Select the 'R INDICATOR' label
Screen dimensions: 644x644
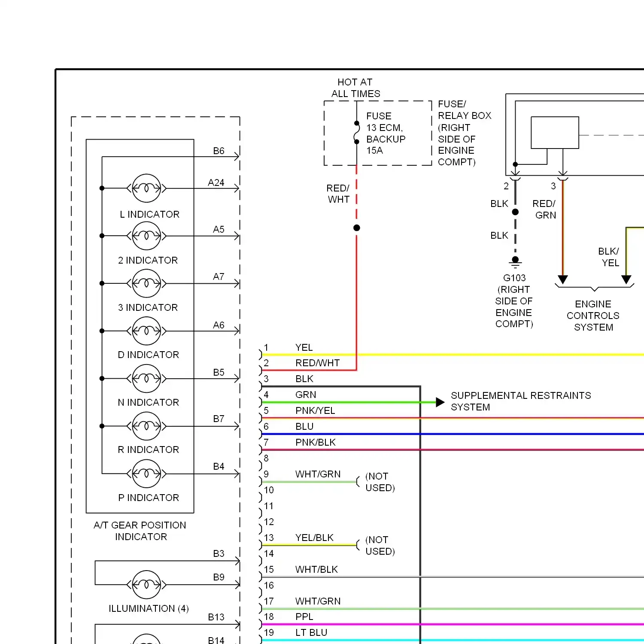(148, 450)
